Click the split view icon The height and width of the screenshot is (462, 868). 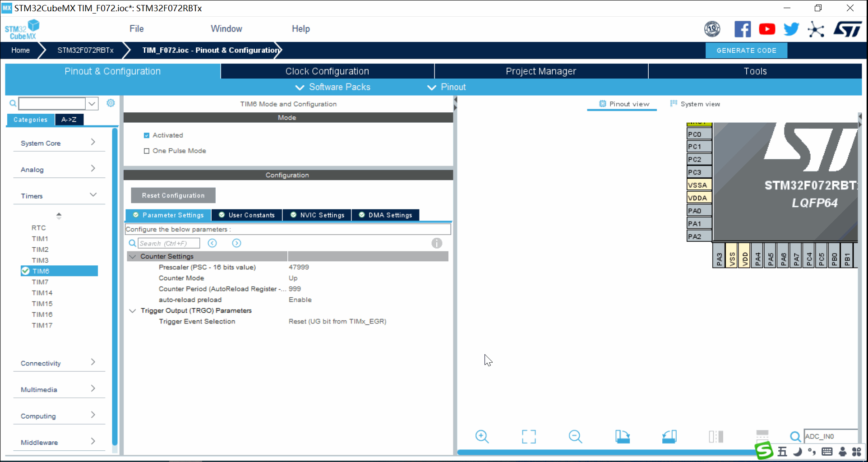pos(716,436)
